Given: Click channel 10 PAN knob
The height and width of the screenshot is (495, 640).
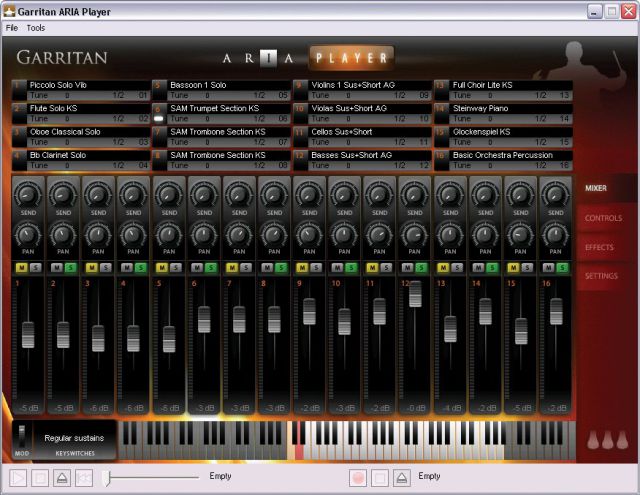Looking at the screenshot, I should point(344,235).
